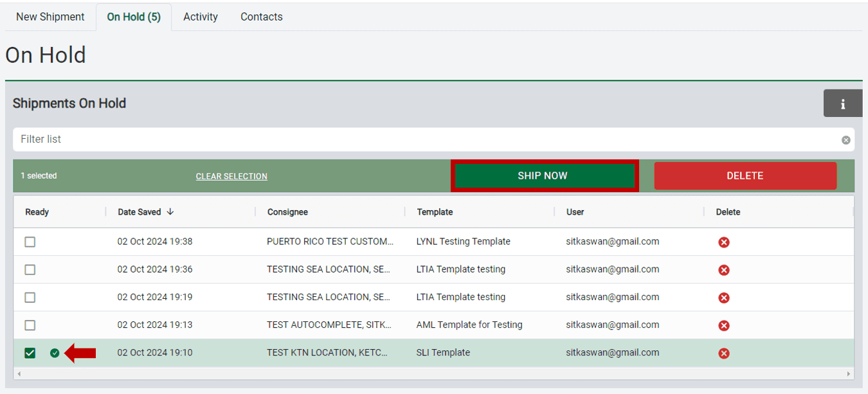Viewport: 868px width, 394px height.
Task: Open the Contacts tab
Action: pyautogui.click(x=261, y=16)
